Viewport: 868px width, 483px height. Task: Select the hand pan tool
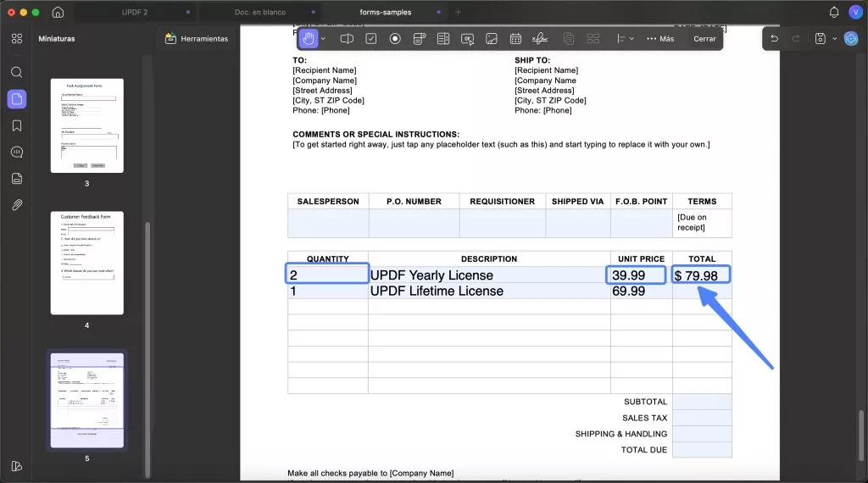pyautogui.click(x=309, y=39)
